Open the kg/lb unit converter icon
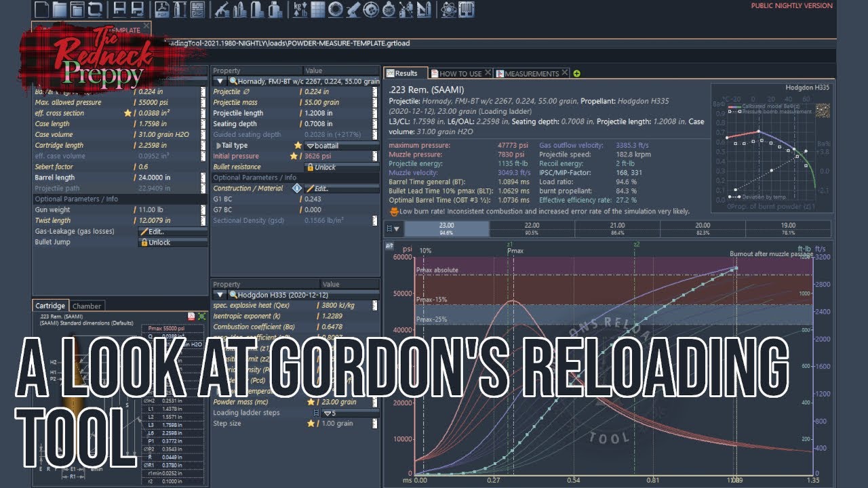 click(x=300, y=9)
